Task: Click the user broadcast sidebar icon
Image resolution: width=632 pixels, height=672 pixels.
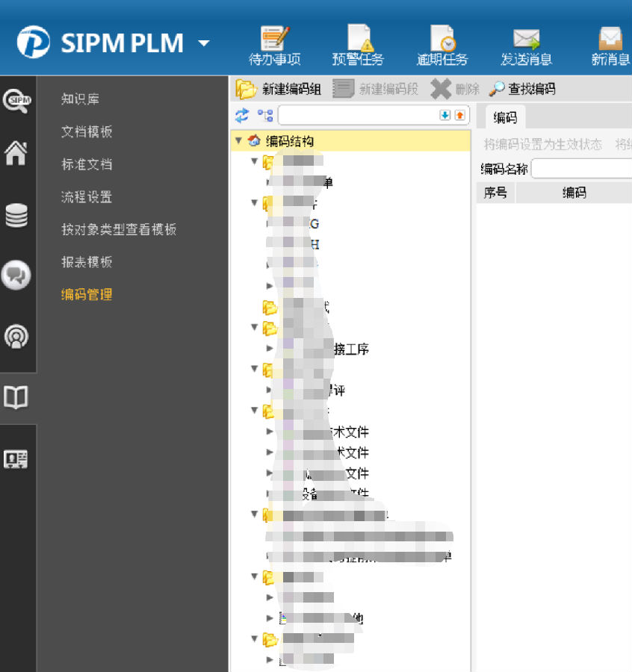Action: coord(16,337)
